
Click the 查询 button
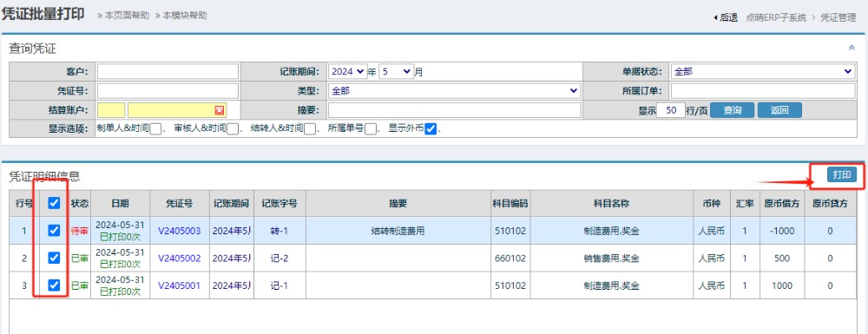point(732,110)
